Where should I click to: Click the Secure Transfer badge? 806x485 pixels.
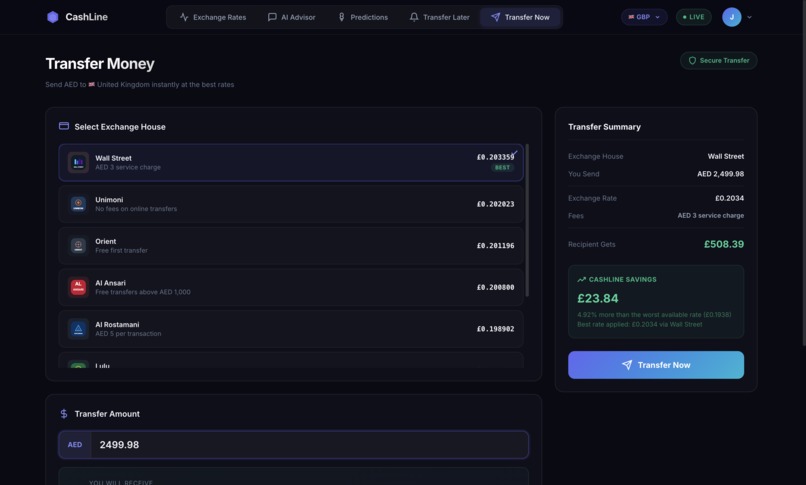pos(719,61)
